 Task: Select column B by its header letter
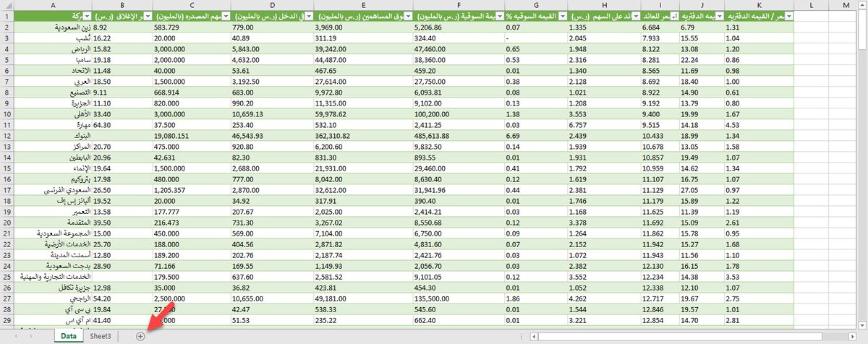pos(122,5)
